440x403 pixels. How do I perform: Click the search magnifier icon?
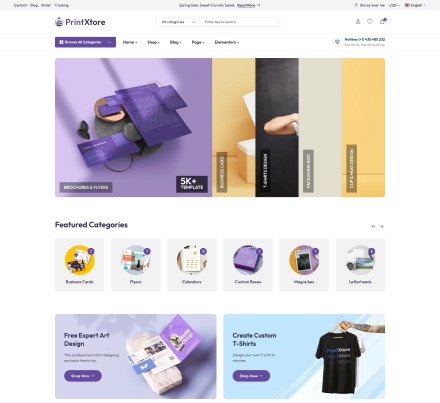tap(278, 22)
